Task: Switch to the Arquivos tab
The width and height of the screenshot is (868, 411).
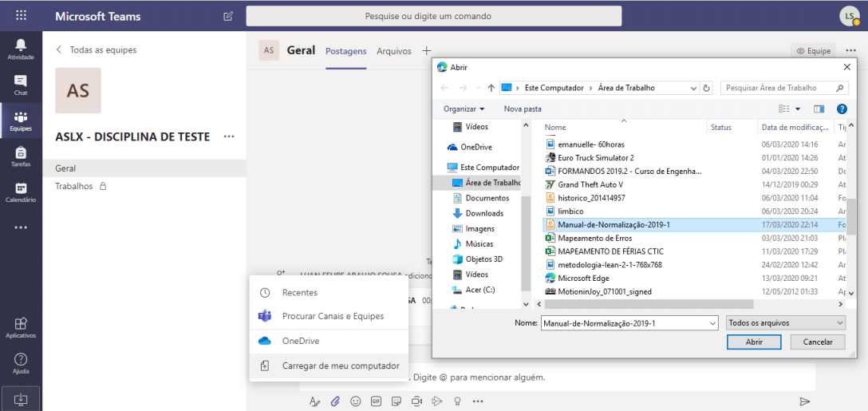Action: click(394, 51)
